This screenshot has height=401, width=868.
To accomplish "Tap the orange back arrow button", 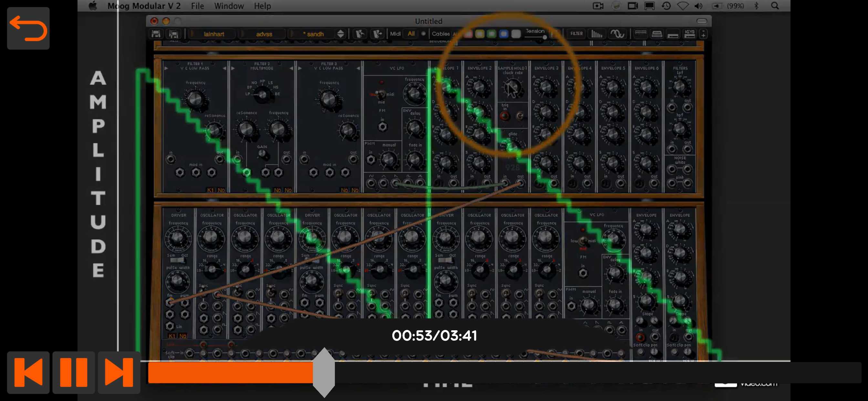I will point(28,28).
